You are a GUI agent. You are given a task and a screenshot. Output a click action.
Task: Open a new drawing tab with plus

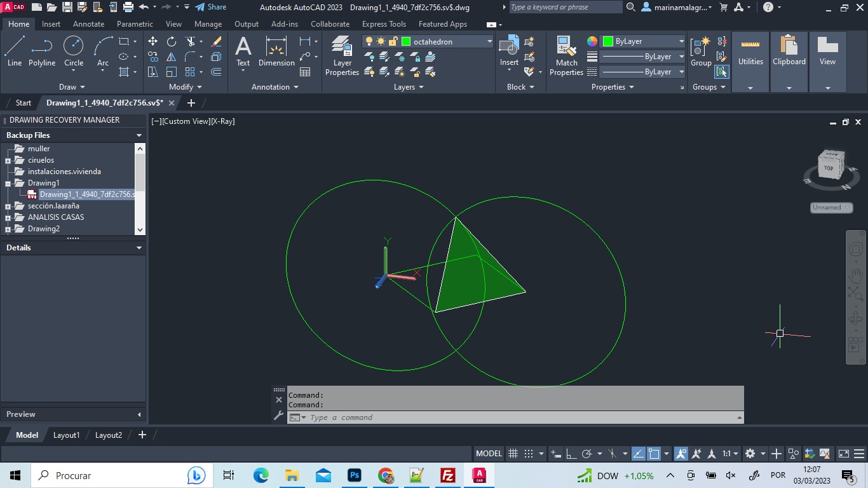(191, 103)
